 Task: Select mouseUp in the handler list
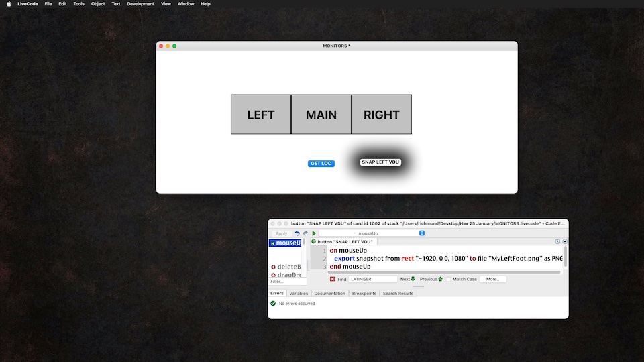tap(286, 243)
